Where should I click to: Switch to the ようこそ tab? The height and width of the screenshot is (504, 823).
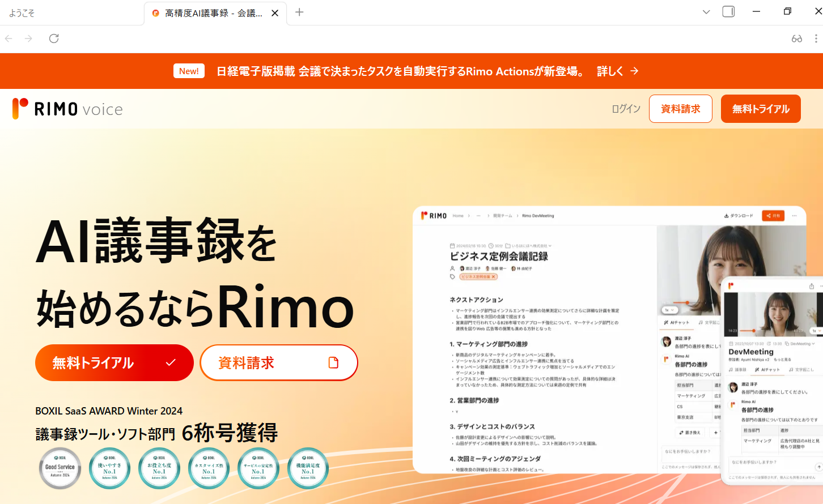point(72,13)
